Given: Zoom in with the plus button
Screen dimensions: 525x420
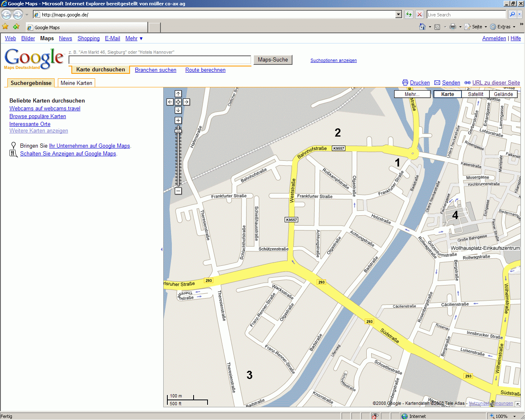Looking at the screenshot, I should tap(178, 120).
